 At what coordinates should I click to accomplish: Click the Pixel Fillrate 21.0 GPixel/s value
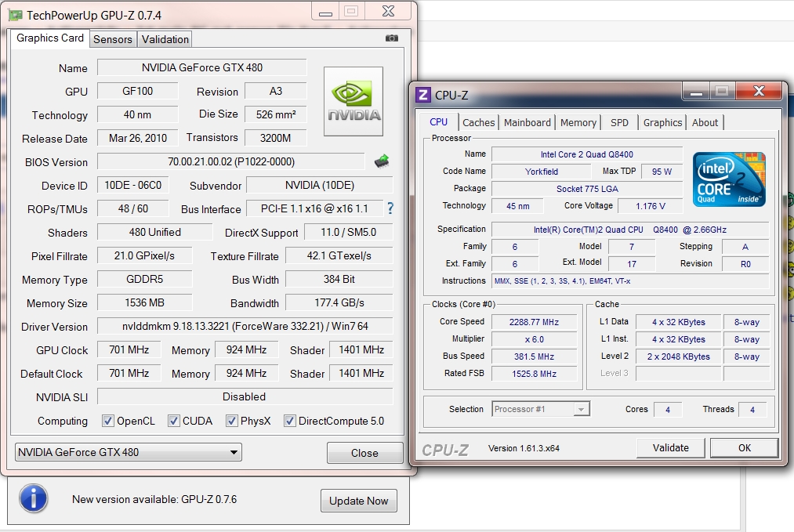tap(144, 255)
